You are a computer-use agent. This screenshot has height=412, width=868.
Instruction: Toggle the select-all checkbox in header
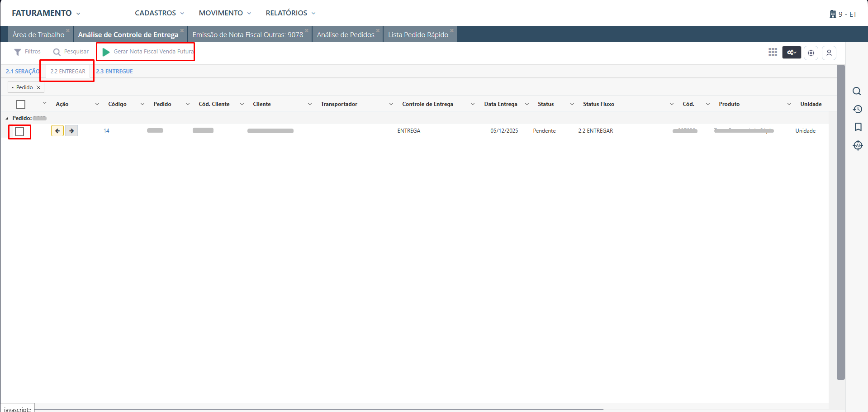pyautogui.click(x=21, y=105)
